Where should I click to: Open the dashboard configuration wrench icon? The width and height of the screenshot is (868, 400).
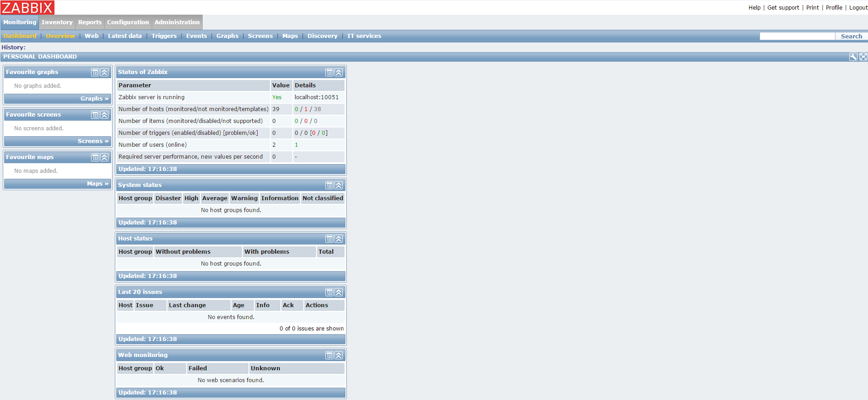coord(853,57)
